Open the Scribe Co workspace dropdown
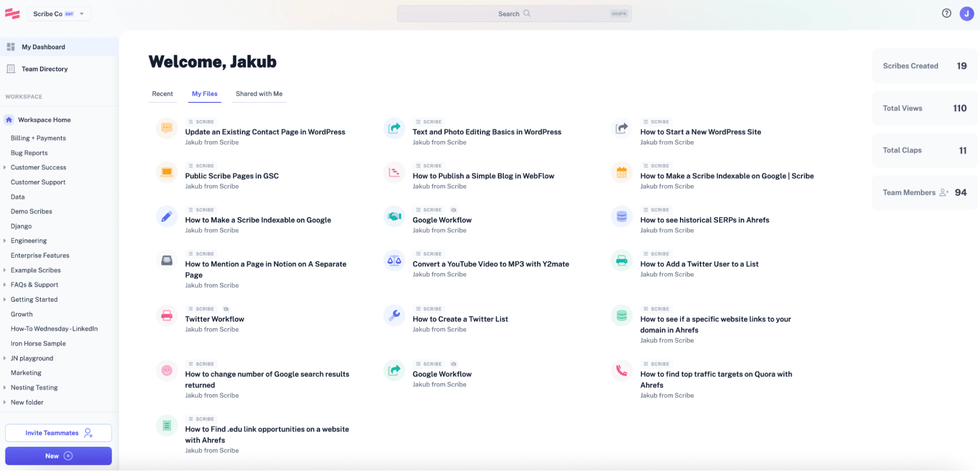Image resolution: width=980 pixels, height=471 pixels. click(x=59, y=14)
